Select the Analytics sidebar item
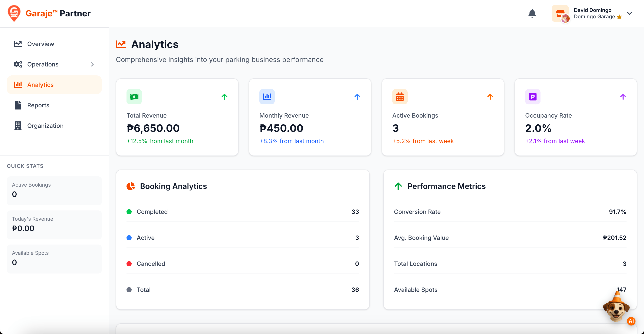The image size is (644, 334). coord(40,85)
